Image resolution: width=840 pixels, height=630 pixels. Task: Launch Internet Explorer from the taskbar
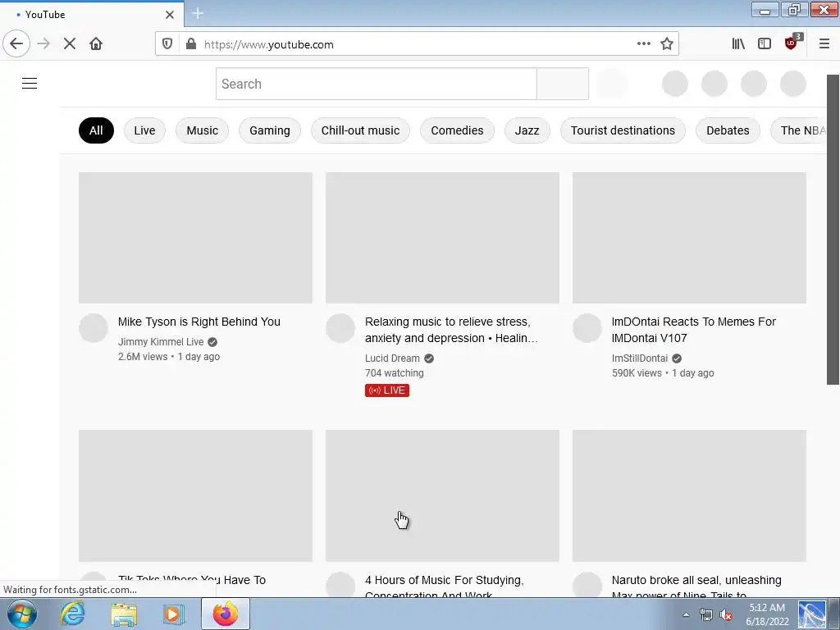pos(72,614)
